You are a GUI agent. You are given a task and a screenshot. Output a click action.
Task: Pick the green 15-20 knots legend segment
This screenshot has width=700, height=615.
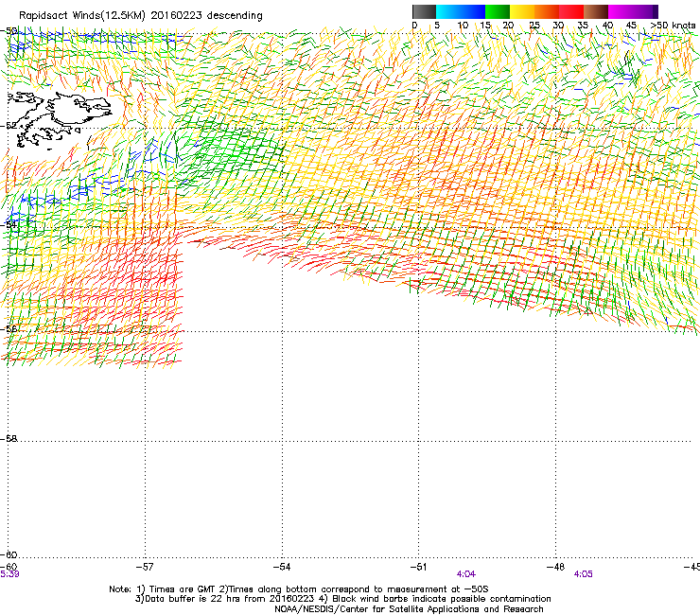pyautogui.click(x=498, y=11)
